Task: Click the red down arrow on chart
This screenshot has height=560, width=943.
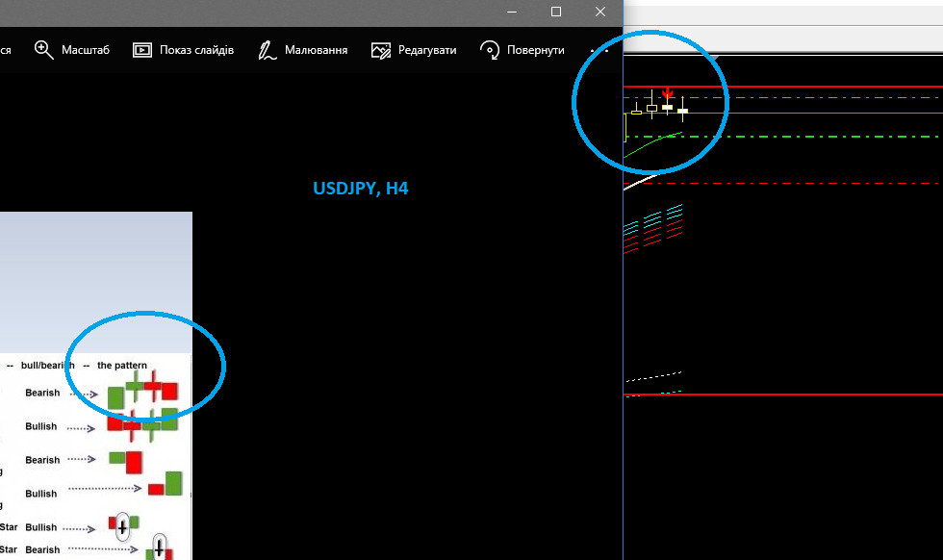Action: (x=668, y=93)
